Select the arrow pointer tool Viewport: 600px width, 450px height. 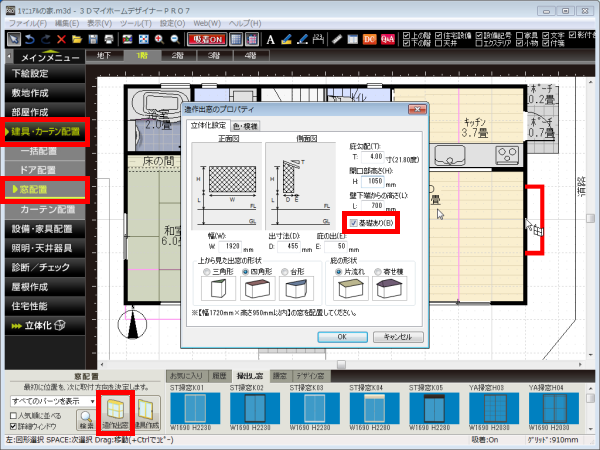13,39
